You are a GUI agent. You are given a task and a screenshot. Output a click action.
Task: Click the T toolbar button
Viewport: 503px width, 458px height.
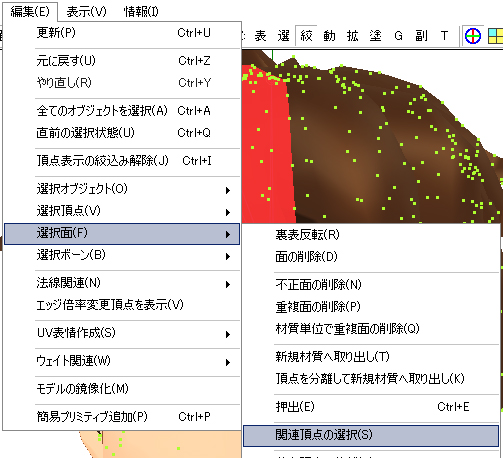click(444, 35)
